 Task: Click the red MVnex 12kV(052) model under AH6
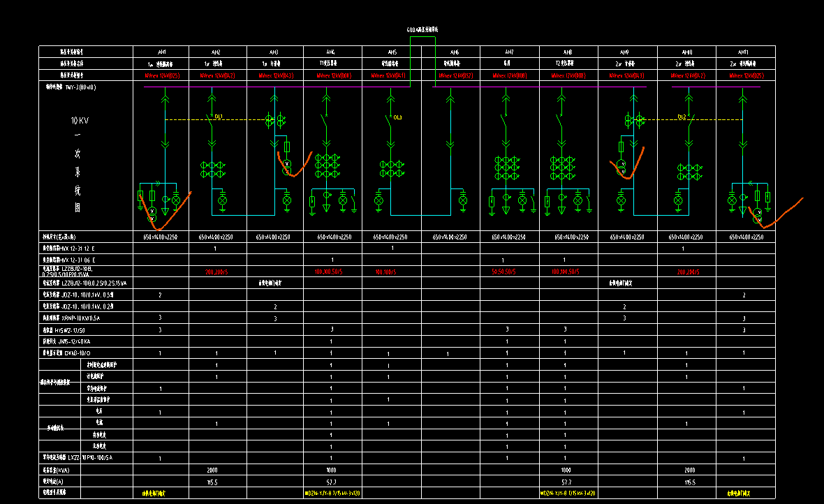[455, 75]
